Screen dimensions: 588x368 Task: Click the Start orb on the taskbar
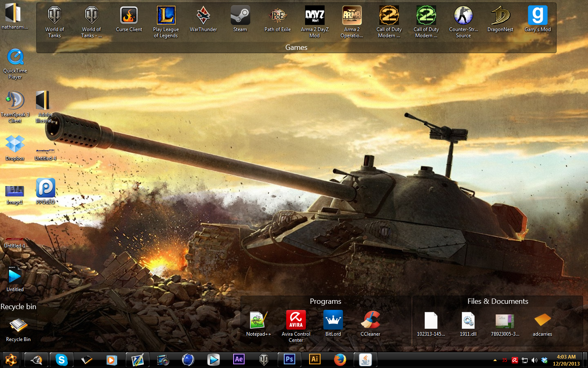click(11, 360)
